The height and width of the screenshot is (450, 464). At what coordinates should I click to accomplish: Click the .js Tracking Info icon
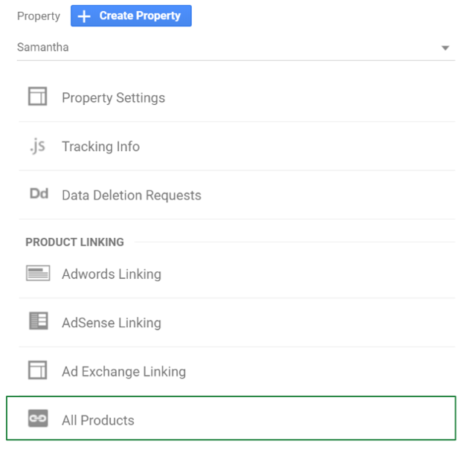click(37, 146)
